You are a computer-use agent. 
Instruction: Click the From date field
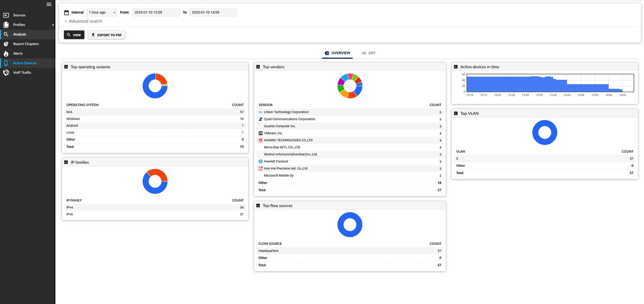156,12
